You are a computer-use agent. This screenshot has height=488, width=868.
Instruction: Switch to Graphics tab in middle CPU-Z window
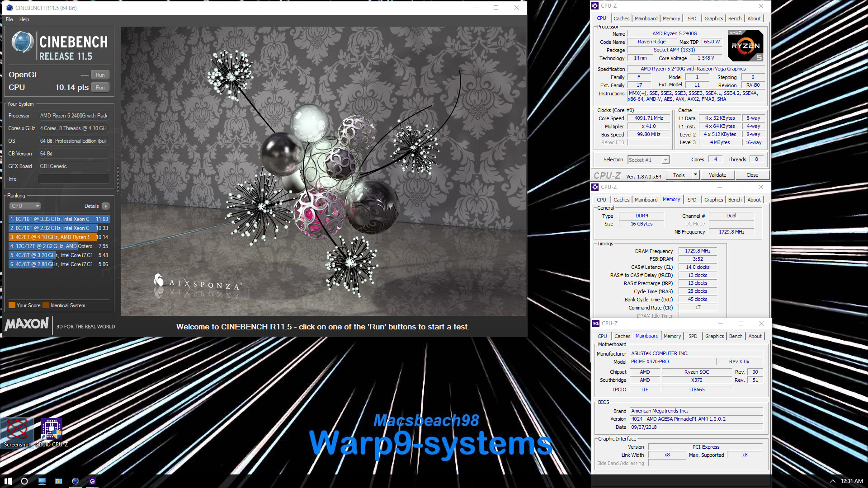pos(713,200)
